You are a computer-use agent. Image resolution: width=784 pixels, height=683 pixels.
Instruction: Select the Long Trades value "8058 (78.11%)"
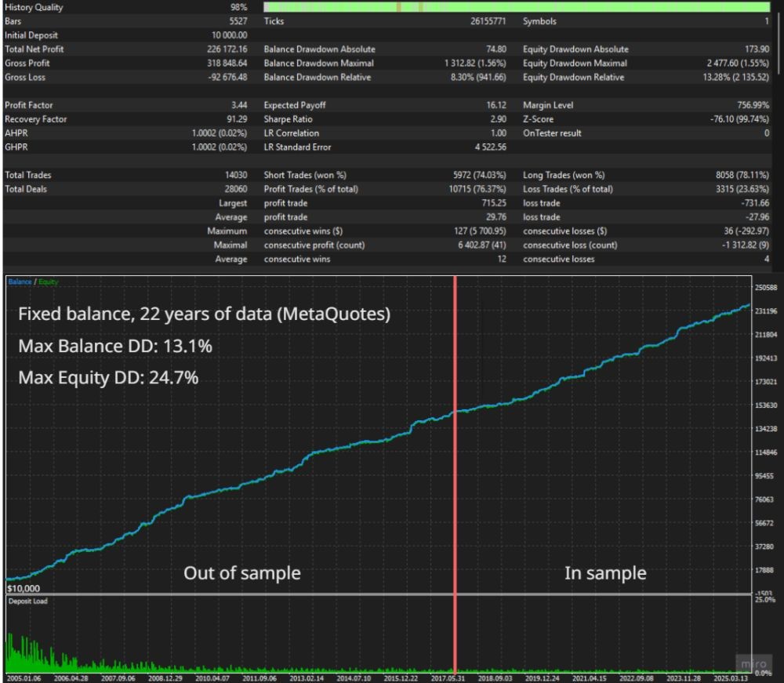tap(742, 175)
